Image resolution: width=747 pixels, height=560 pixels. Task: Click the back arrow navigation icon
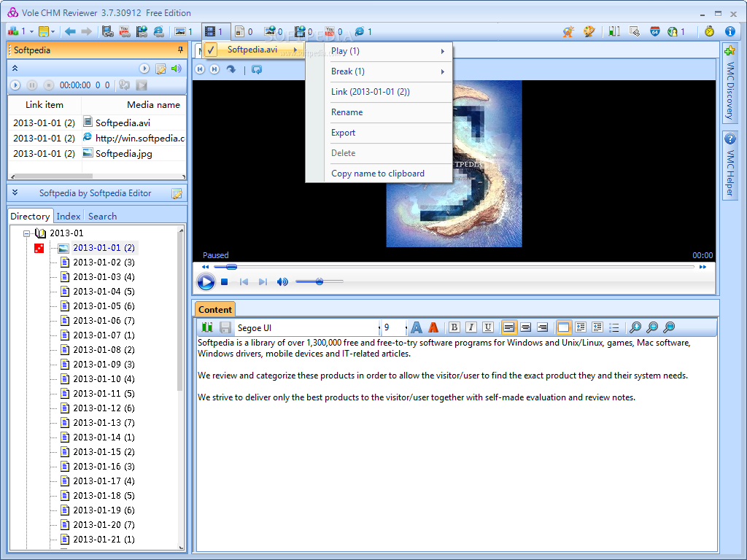tap(70, 31)
